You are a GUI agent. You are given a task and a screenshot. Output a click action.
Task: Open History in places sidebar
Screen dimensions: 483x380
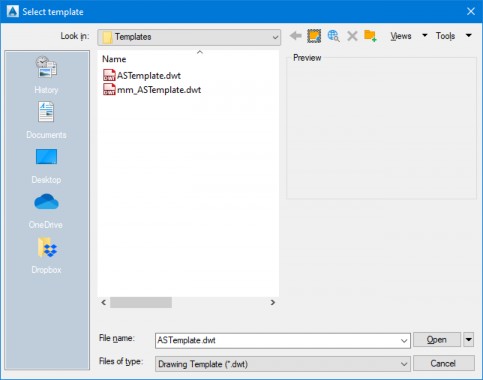46,75
